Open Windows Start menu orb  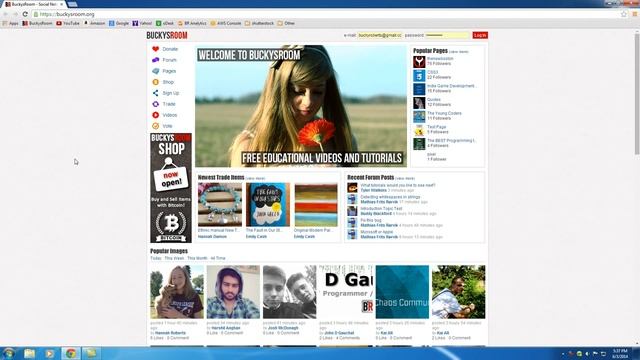click(9, 353)
